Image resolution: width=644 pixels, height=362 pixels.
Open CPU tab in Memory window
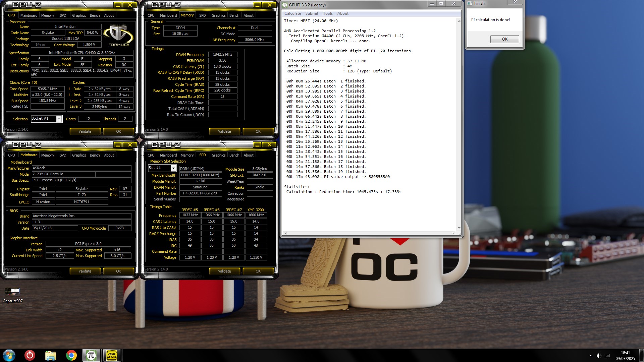151,15
